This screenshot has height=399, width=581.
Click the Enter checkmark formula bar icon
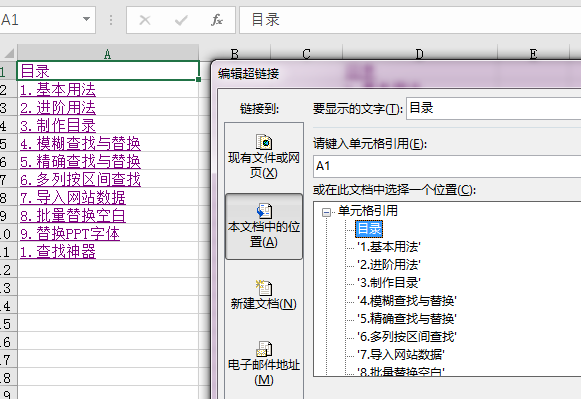point(181,20)
